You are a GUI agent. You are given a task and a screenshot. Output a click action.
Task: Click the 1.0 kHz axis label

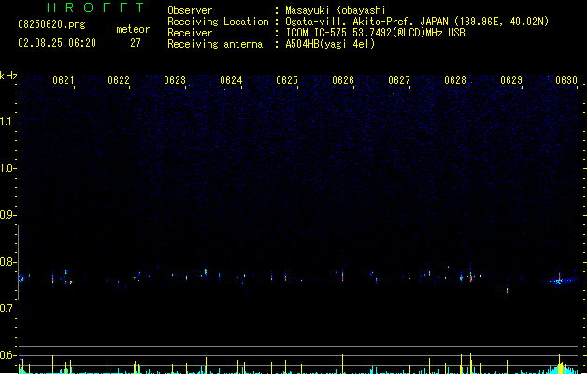7,168
